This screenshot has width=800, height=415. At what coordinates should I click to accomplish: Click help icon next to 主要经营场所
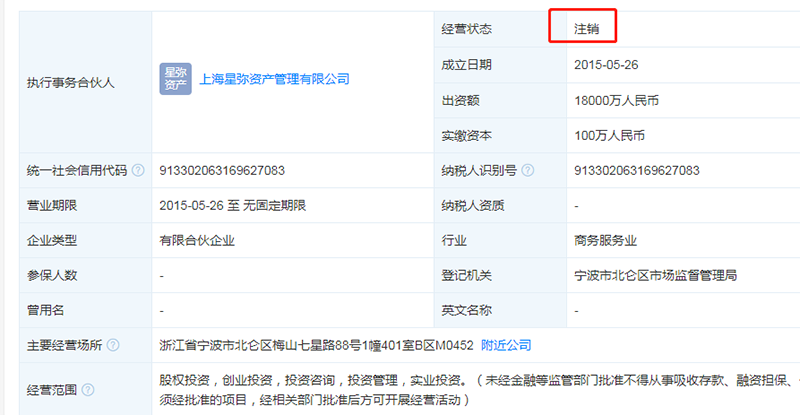click(x=112, y=346)
